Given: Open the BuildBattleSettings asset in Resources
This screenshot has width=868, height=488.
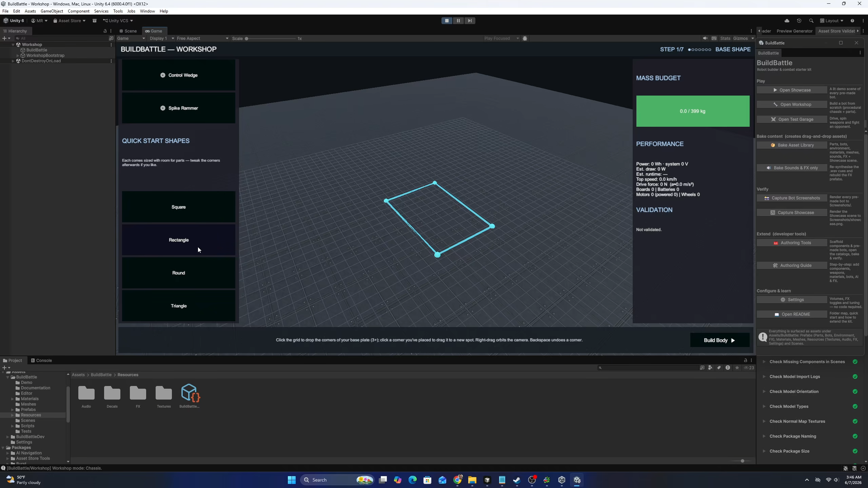Looking at the screenshot, I should [x=190, y=396].
